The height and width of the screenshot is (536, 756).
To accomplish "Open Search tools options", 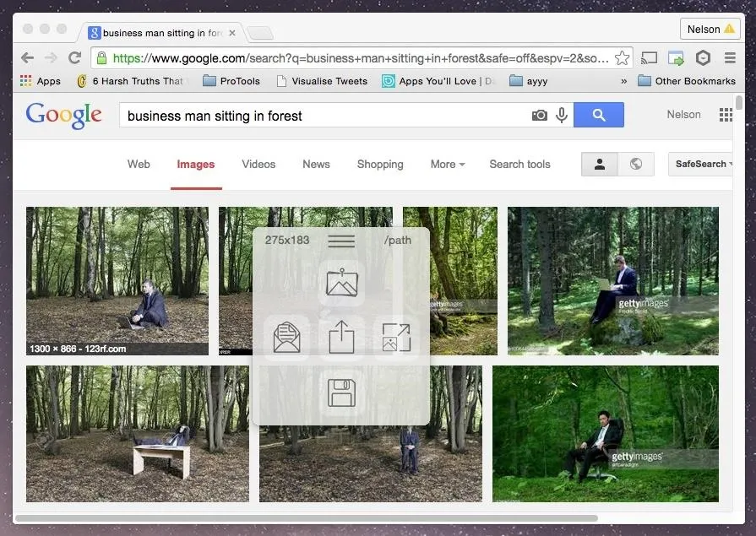I will pos(519,165).
